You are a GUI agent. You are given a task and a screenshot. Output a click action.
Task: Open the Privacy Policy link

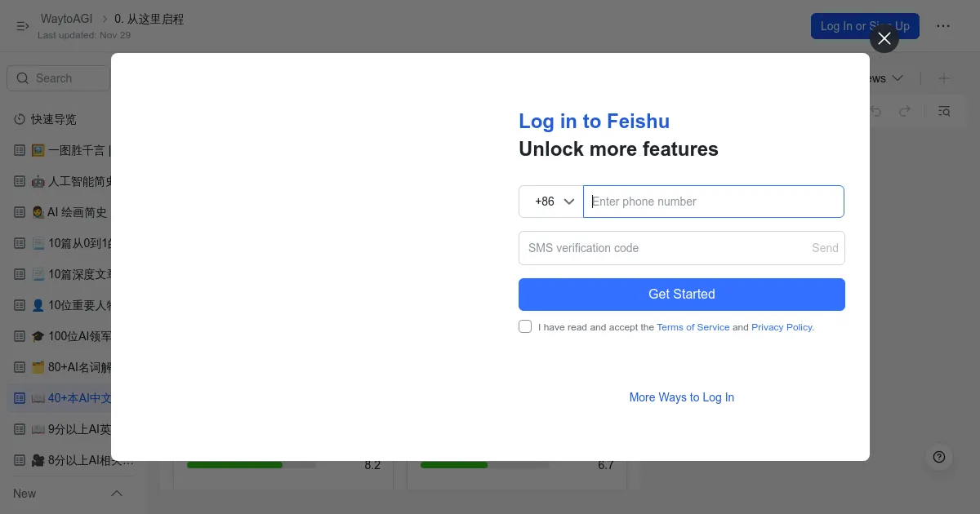point(782,327)
